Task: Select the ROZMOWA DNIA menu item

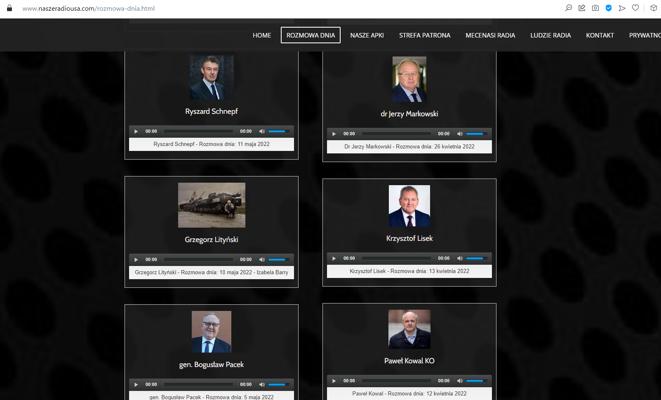Action: point(311,35)
